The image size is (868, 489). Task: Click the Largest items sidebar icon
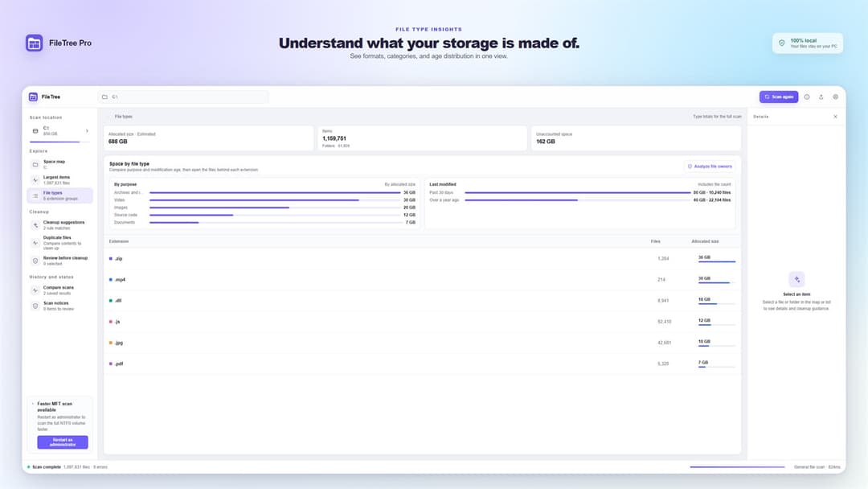[x=35, y=180]
